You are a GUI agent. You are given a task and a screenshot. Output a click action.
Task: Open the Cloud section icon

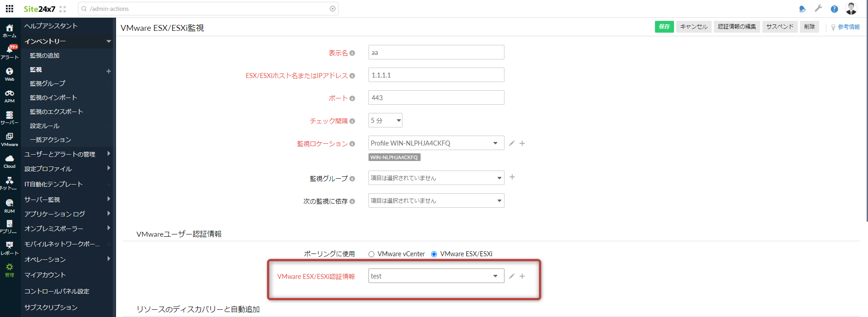pos(10,161)
